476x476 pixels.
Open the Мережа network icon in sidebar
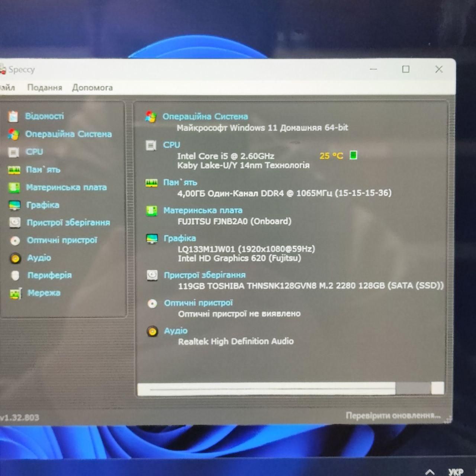pos(16,293)
